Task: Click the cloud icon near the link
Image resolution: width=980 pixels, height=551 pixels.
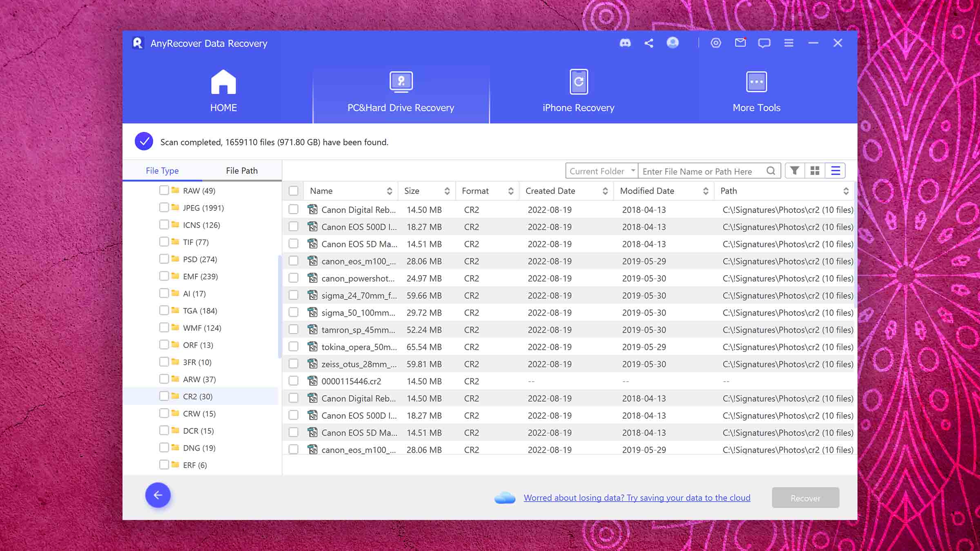Action: point(505,498)
